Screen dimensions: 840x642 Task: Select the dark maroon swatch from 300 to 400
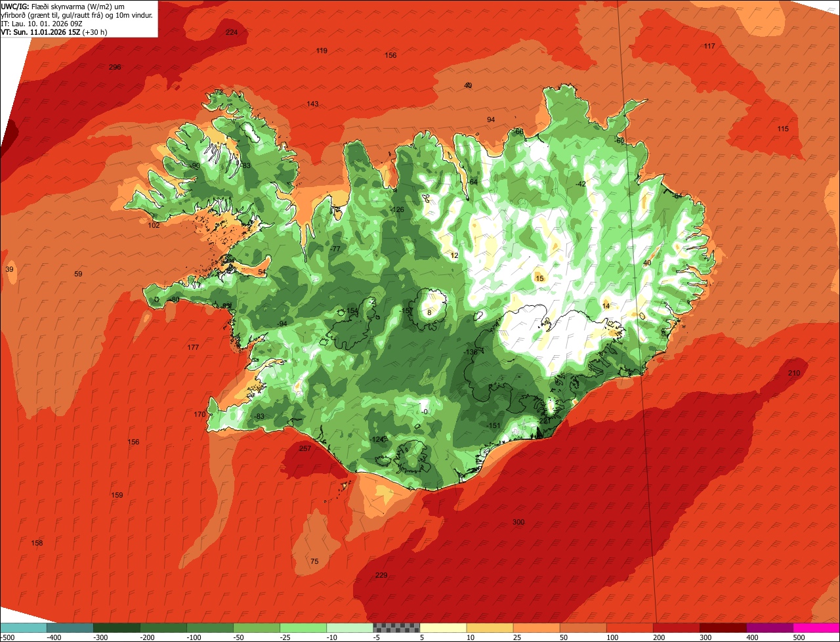tap(723, 628)
